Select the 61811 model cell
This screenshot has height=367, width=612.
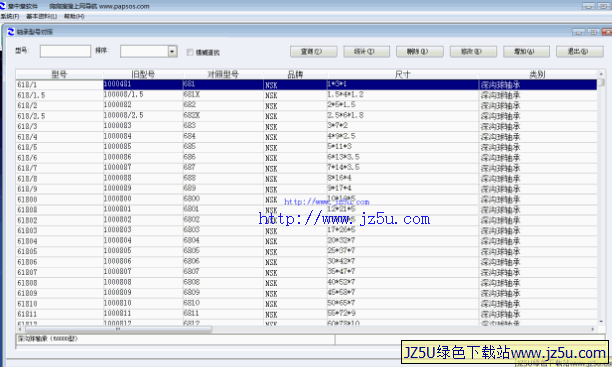pos(59,314)
